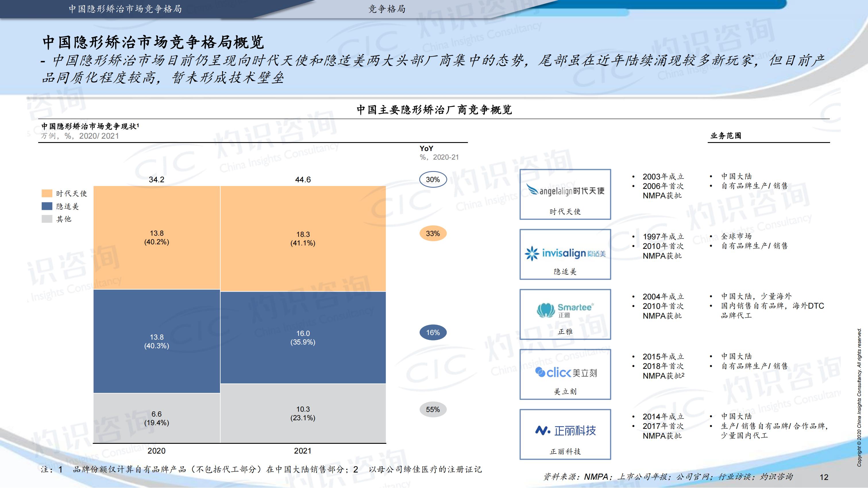Click the text 全球市场
This screenshot has height=488, width=868.
click(x=736, y=236)
